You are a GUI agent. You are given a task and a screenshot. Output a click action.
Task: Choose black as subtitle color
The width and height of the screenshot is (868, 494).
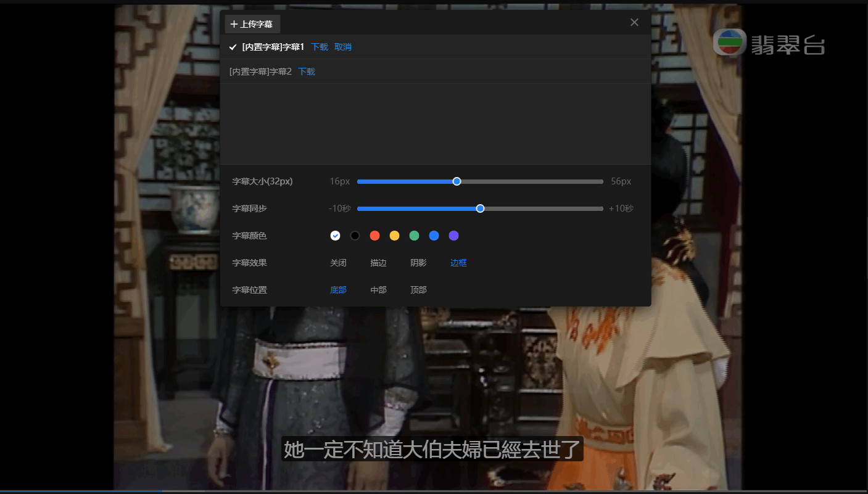[x=355, y=236]
